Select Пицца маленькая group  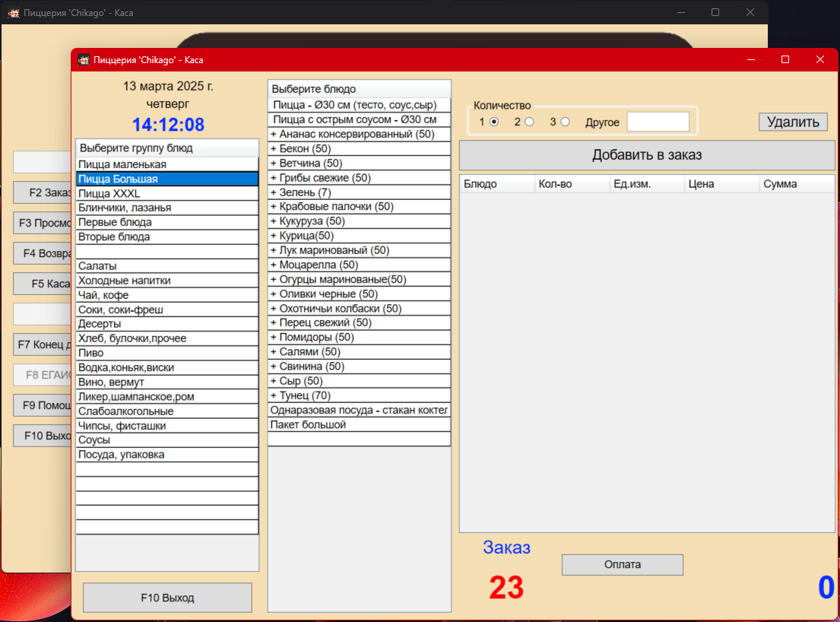pyautogui.click(x=167, y=164)
